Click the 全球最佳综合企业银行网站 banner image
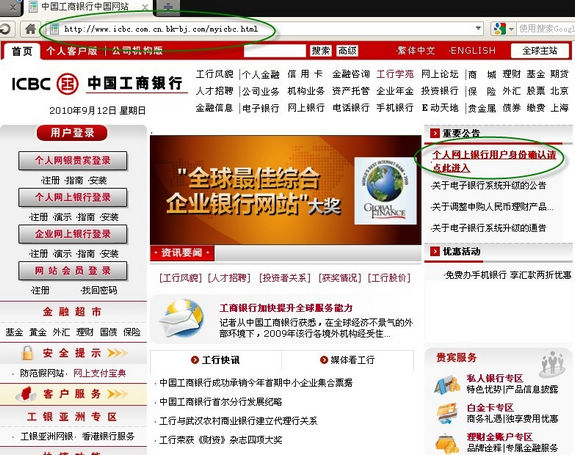575x455 pixels. pos(285,190)
